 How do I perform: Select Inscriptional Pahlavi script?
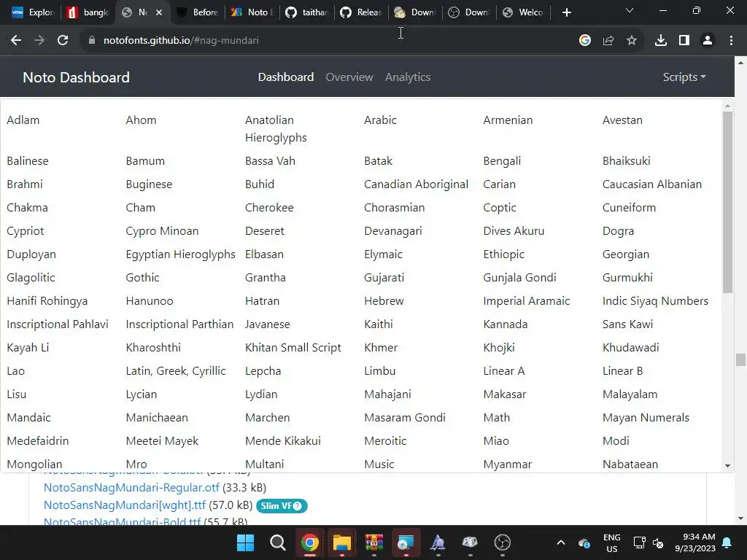(x=58, y=324)
